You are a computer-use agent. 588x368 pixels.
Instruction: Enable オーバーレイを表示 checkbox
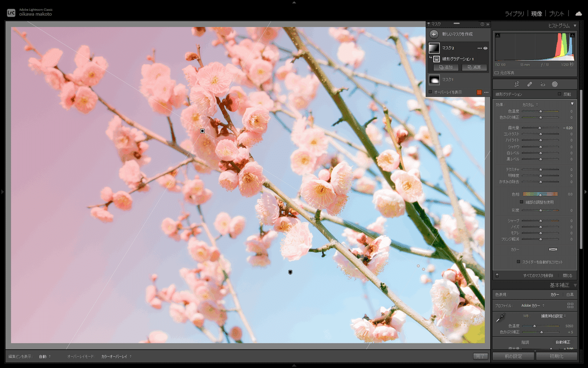pyautogui.click(x=430, y=92)
